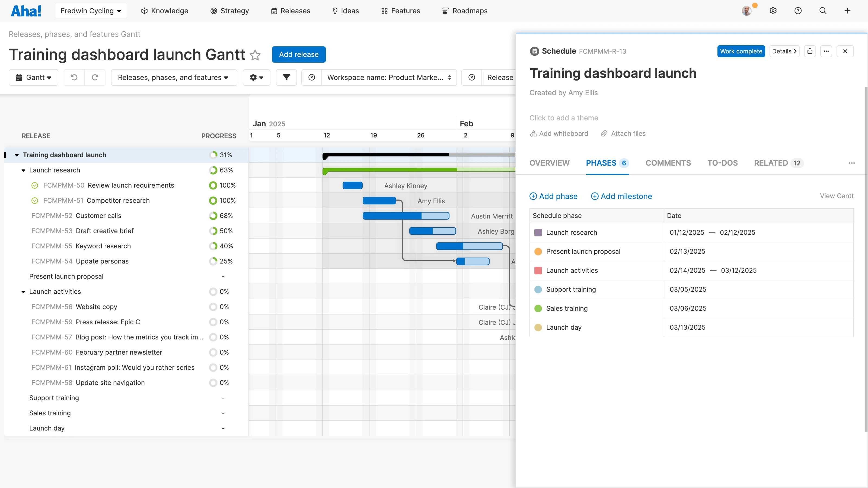This screenshot has height=488, width=868.
Task: Open the Releases, phases, and features dropdown
Action: (174, 77)
